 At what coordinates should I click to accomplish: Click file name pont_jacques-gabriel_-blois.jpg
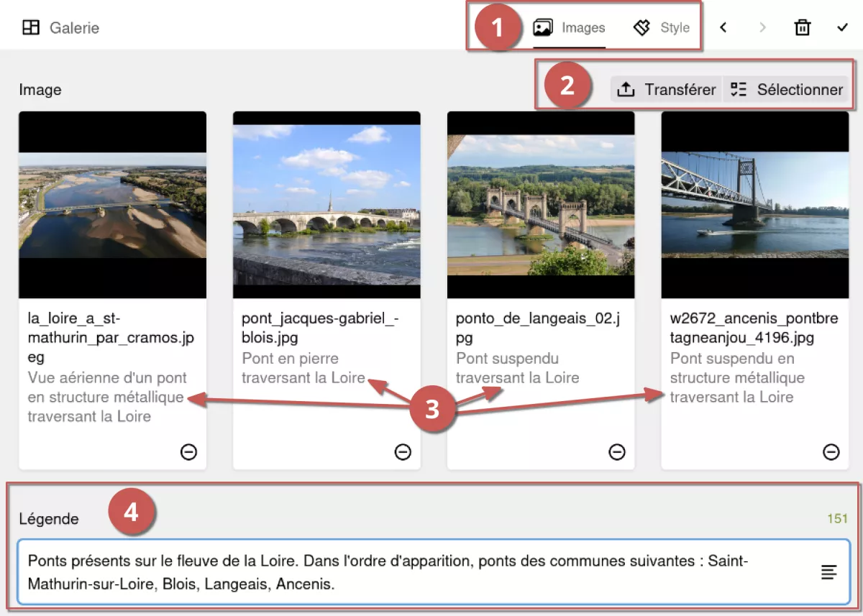click(320, 328)
